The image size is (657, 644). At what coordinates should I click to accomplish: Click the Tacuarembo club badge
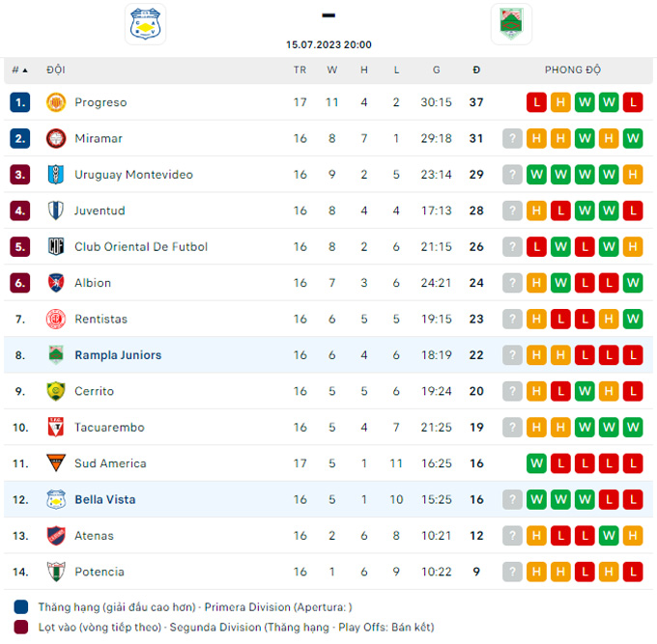pyautogui.click(x=56, y=427)
